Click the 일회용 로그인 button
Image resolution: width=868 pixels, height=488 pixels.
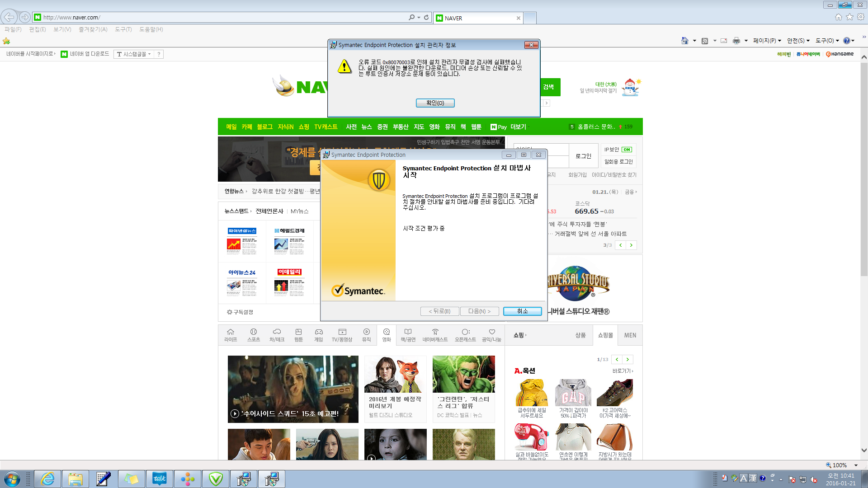(x=618, y=162)
